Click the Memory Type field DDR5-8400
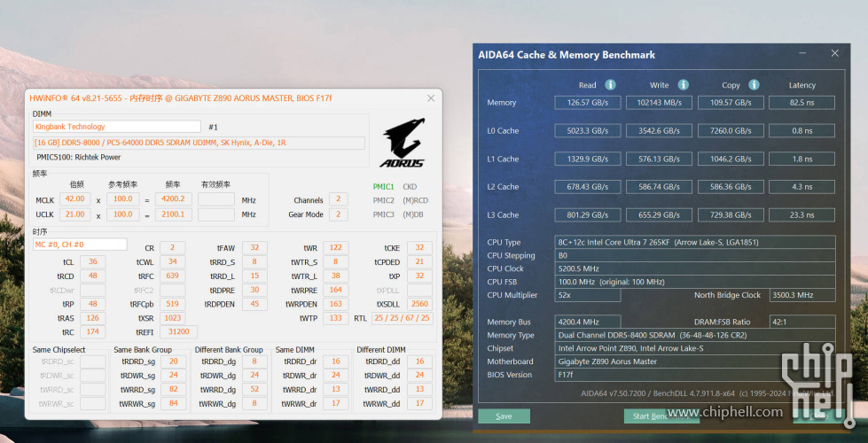The width and height of the screenshot is (868, 443). (x=695, y=335)
